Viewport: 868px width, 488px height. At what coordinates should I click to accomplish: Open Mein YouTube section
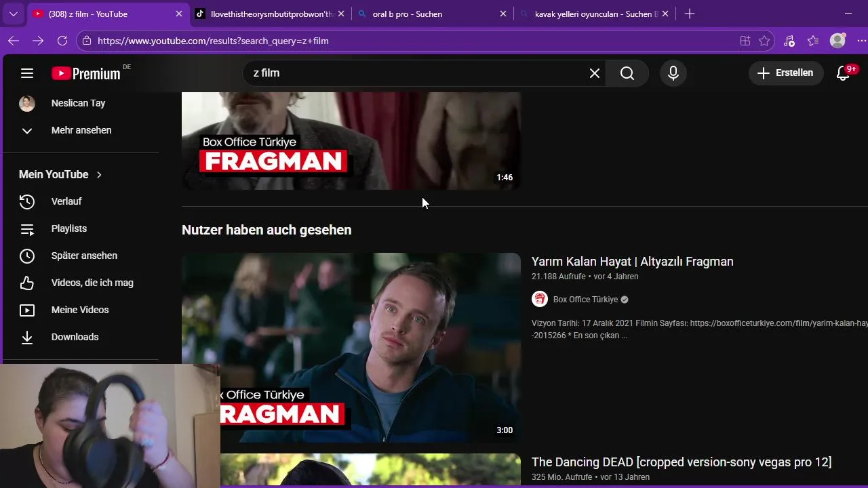60,174
